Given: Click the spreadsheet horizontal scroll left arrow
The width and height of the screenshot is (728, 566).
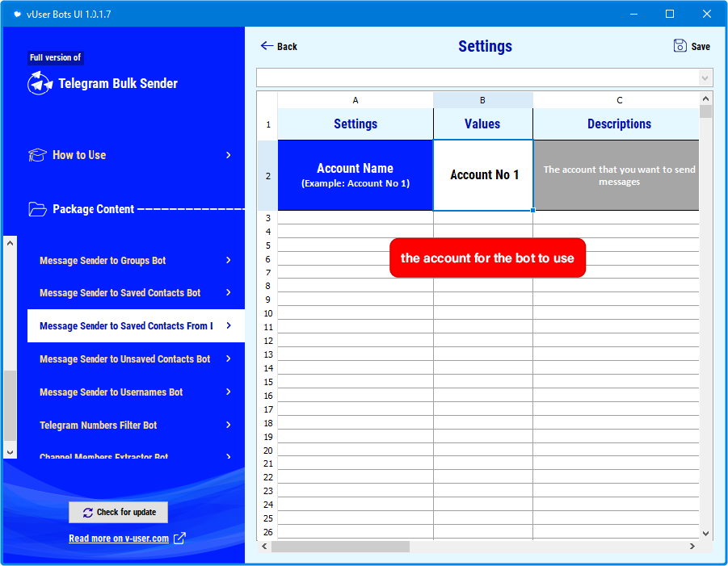Looking at the screenshot, I should click(264, 547).
